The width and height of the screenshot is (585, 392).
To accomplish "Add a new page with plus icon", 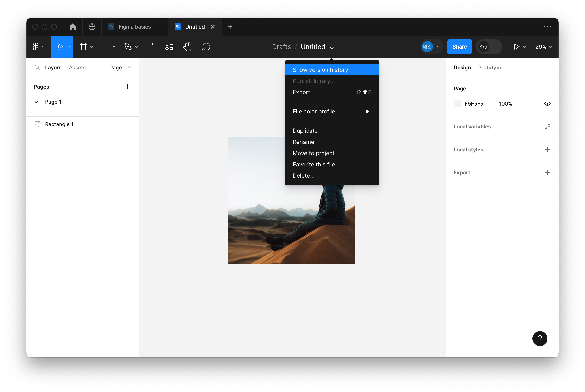I will [128, 87].
